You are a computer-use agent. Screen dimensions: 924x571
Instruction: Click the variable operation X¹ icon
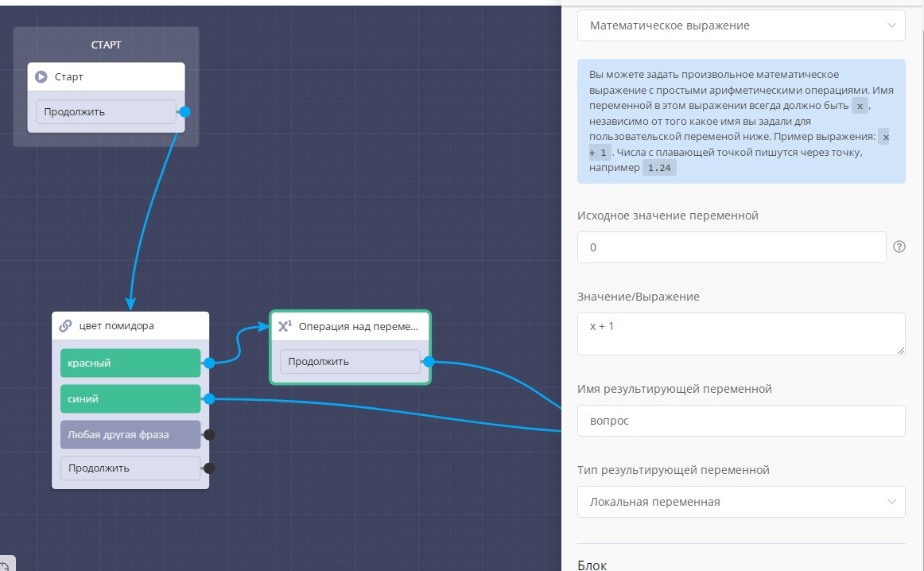coord(285,325)
